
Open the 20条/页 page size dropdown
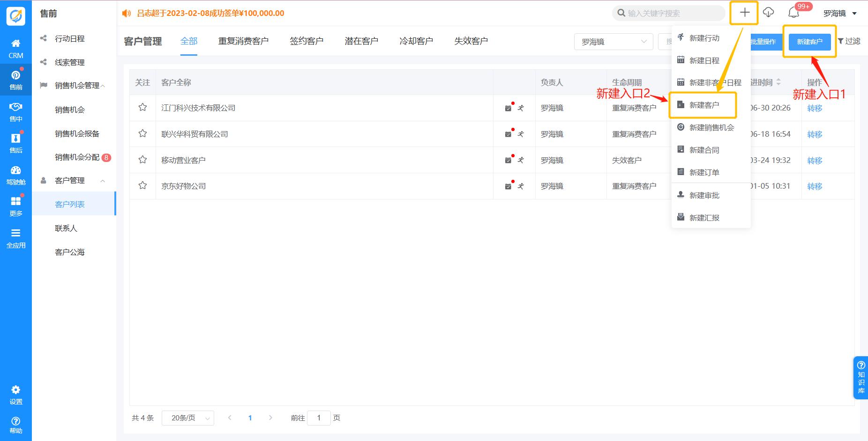(x=187, y=418)
